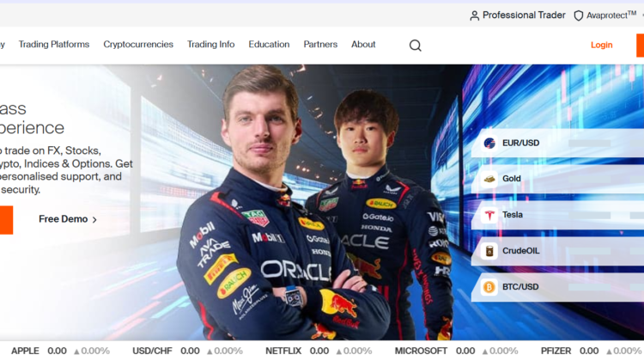Click the Tesla logo icon

(x=489, y=215)
